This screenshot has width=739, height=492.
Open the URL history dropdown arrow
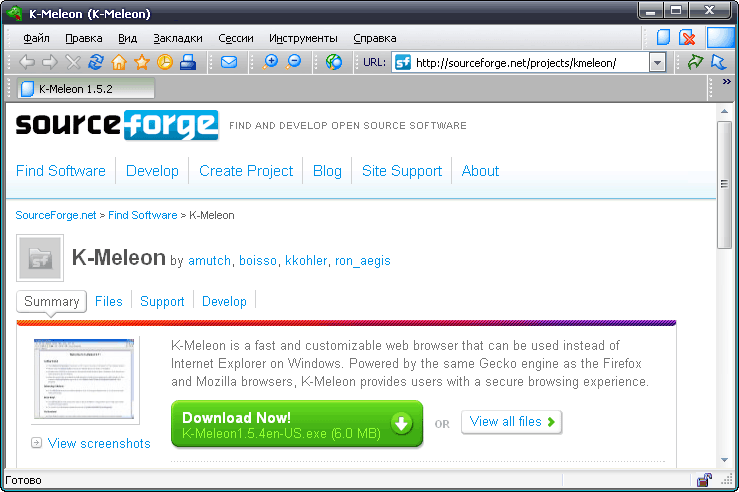[x=657, y=62]
